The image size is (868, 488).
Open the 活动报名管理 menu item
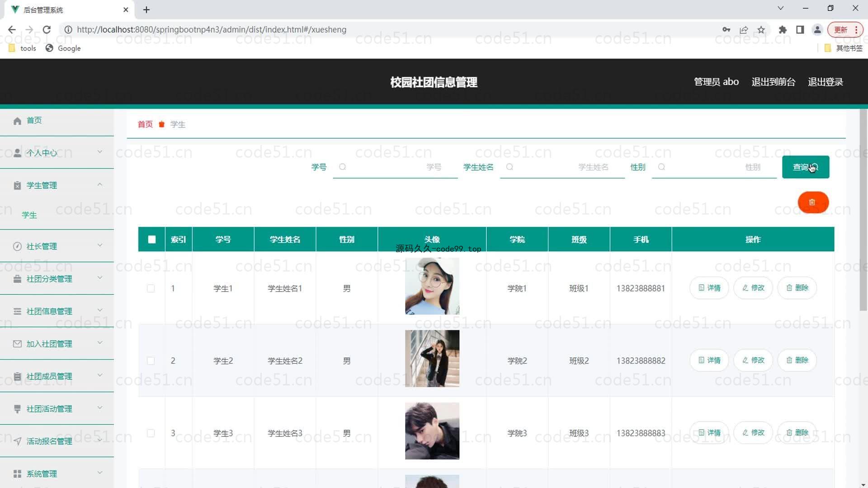point(57,441)
